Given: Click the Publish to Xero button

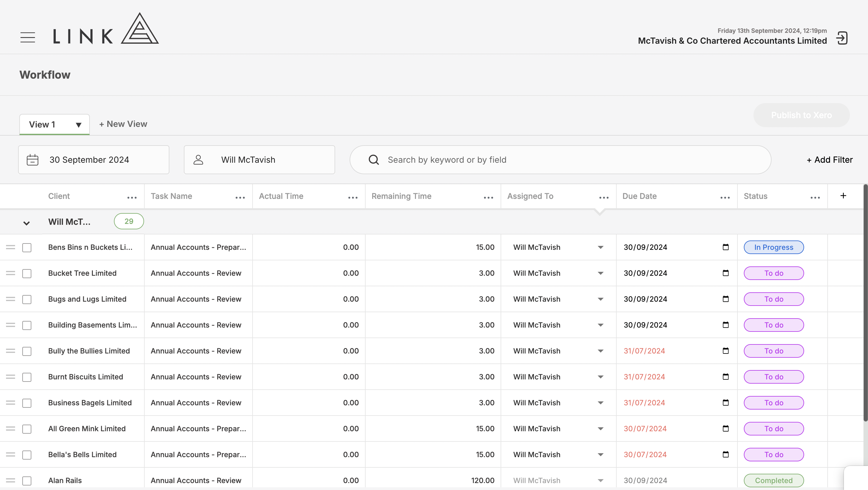Looking at the screenshot, I should point(802,115).
